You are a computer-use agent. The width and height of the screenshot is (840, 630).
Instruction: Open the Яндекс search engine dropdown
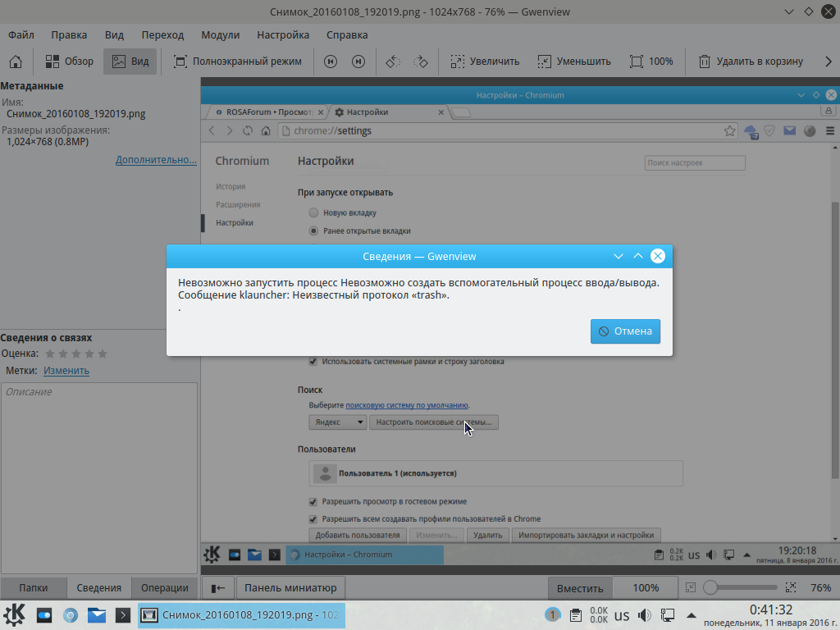(337, 422)
